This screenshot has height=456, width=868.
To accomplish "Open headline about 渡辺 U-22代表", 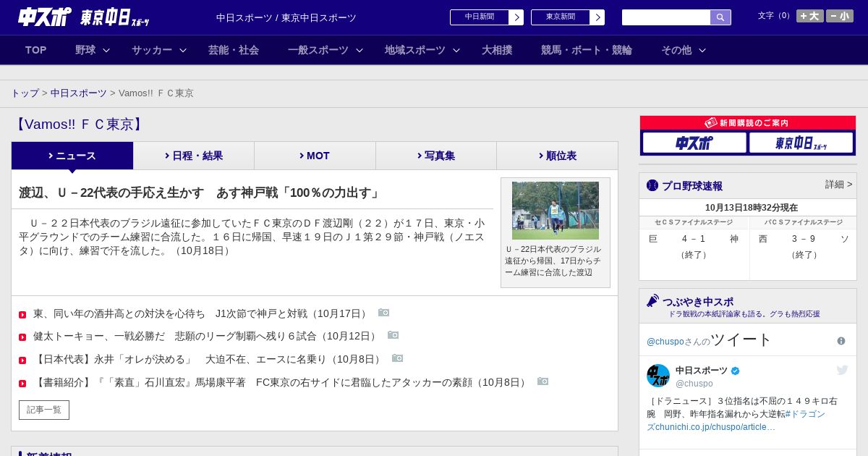I will [x=200, y=193].
